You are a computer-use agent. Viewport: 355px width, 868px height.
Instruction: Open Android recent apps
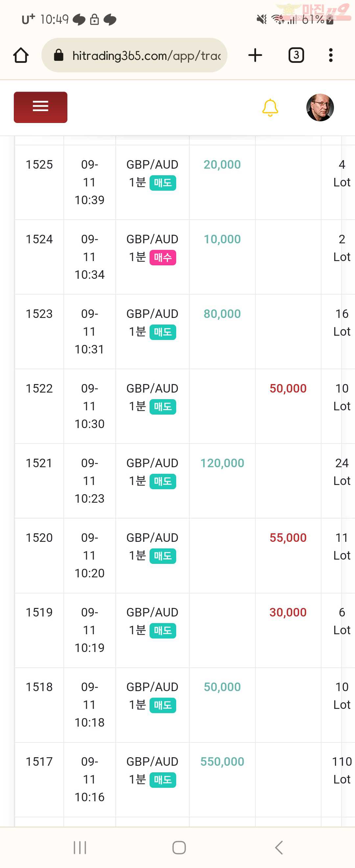pyautogui.click(x=80, y=847)
